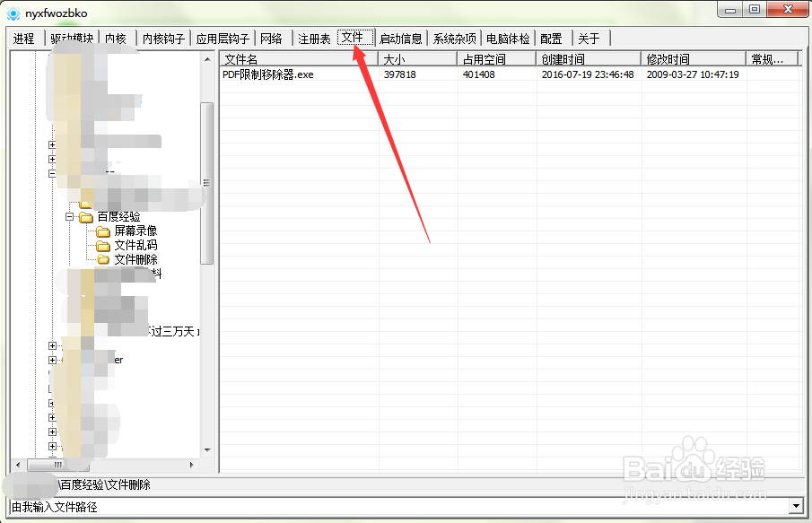Screen dimensions: 812x523
Task: Open the 注册表 tab
Action: pyautogui.click(x=314, y=39)
